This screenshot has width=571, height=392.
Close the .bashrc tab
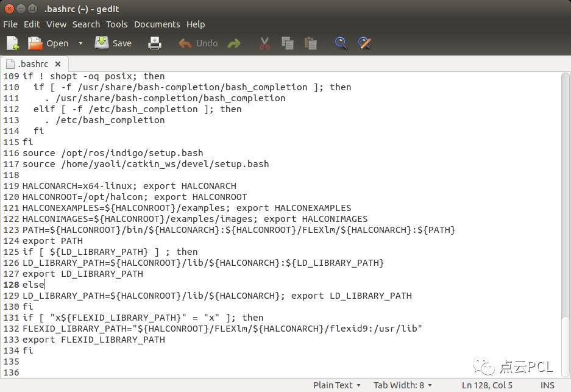point(58,63)
